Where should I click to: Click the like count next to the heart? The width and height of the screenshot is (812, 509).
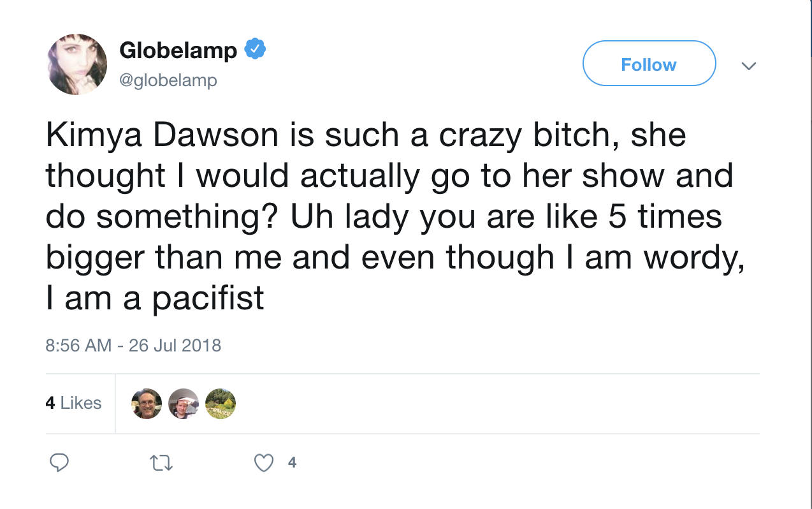292,462
